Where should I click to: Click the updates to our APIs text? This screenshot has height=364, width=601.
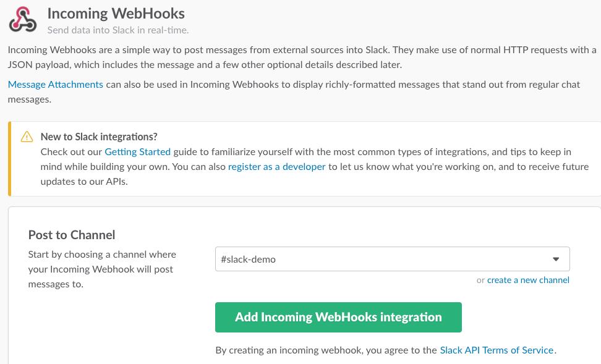(x=84, y=182)
